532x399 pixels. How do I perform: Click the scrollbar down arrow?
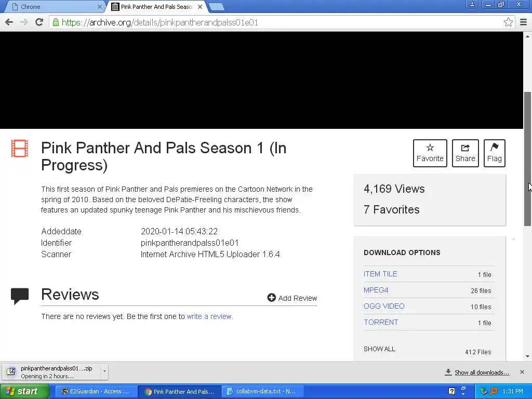click(527, 356)
